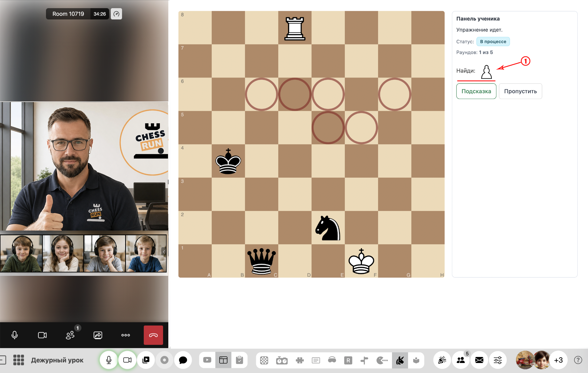Image resolution: width=588 pixels, height=373 pixels.
Task: Click the Пропустить skip button
Action: (520, 91)
